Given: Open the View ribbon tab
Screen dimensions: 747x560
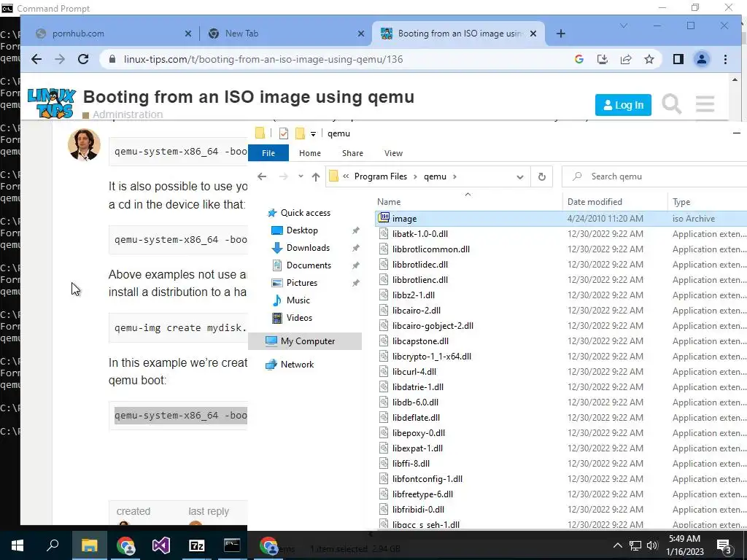Looking at the screenshot, I should point(393,153).
